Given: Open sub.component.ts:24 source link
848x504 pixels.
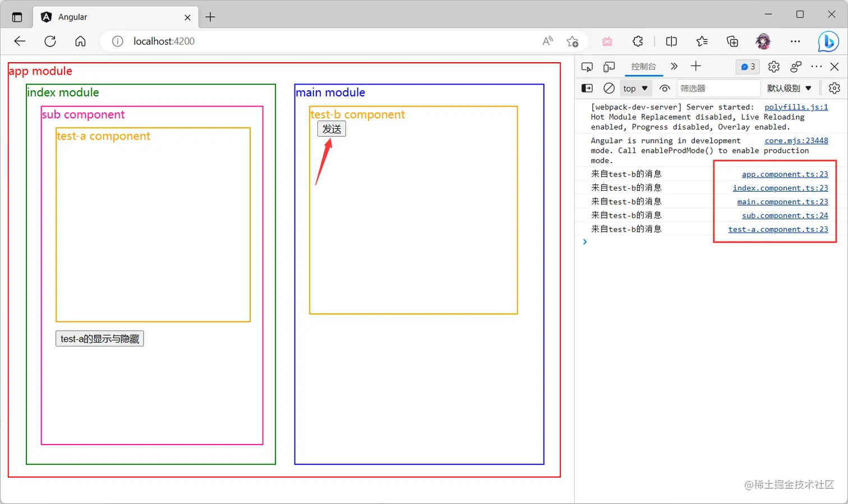Looking at the screenshot, I should (785, 215).
